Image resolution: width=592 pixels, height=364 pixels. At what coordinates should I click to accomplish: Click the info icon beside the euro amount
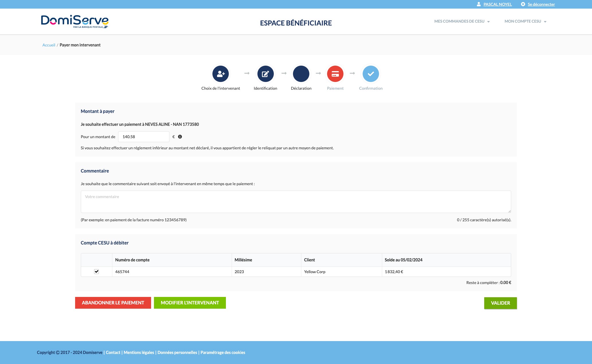tap(180, 137)
